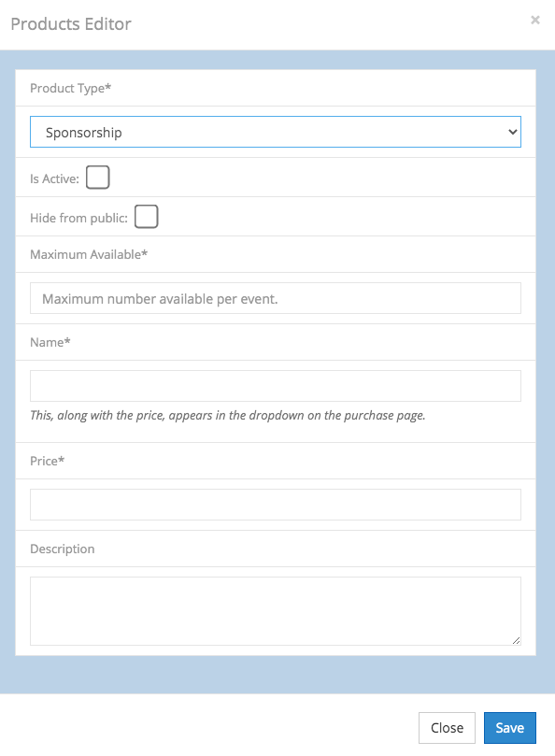Click into the Name text field

[x=276, y=386]
